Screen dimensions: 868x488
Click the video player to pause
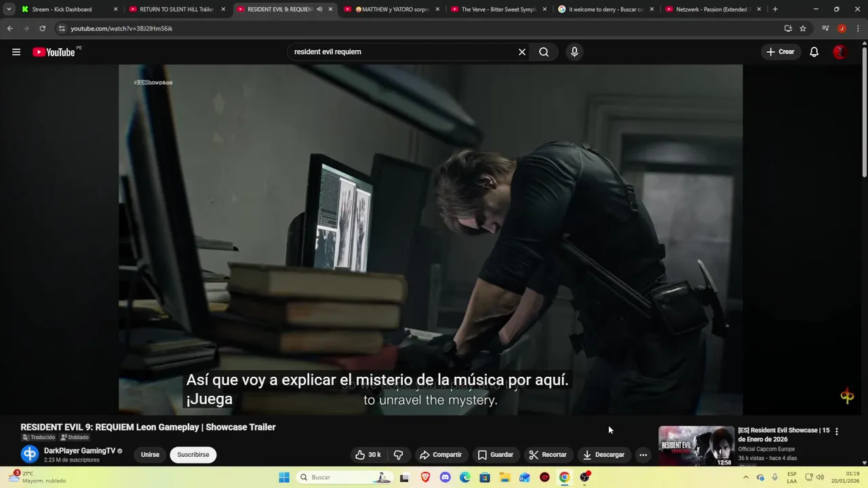[x=431, y=239]
